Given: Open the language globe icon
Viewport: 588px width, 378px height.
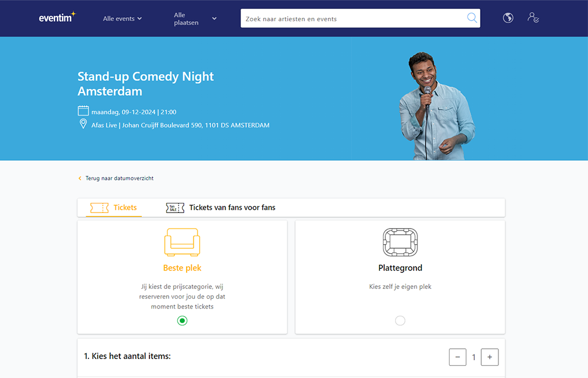Looking at the screenshot, I should [x=508, y=18].
